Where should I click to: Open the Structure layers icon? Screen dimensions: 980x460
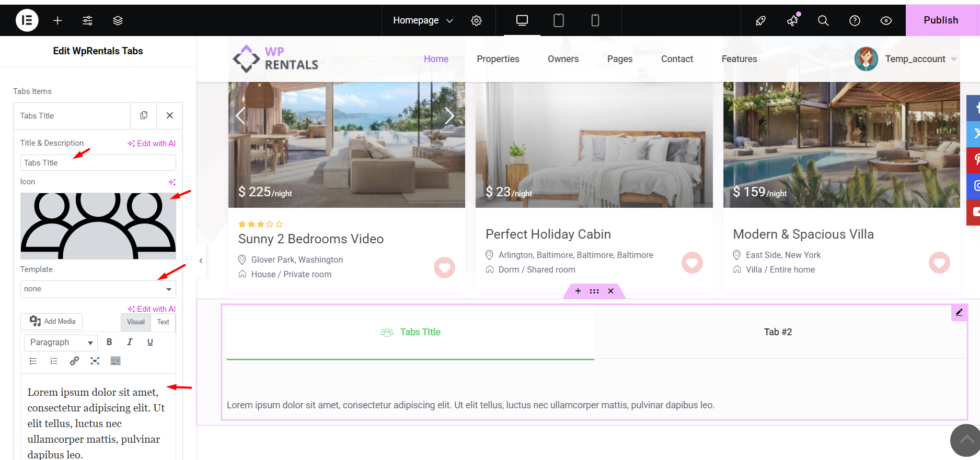118,20
